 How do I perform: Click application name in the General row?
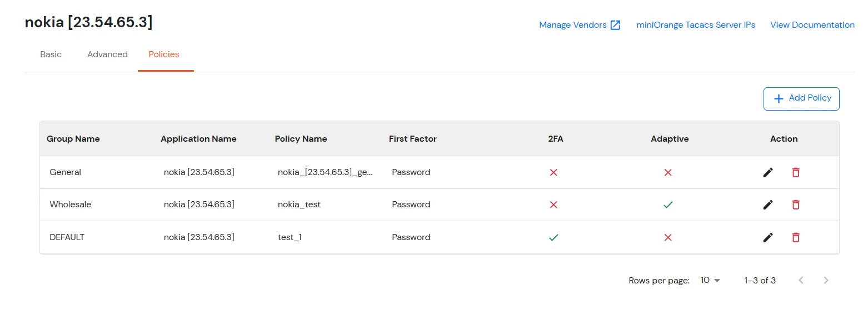[199, 172]
